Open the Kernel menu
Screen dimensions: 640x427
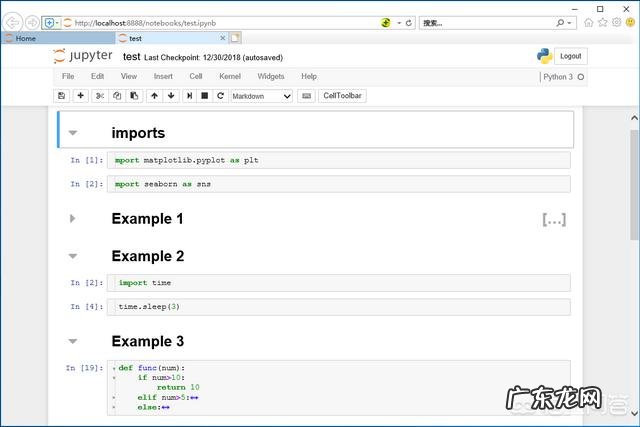pos(230,76)
